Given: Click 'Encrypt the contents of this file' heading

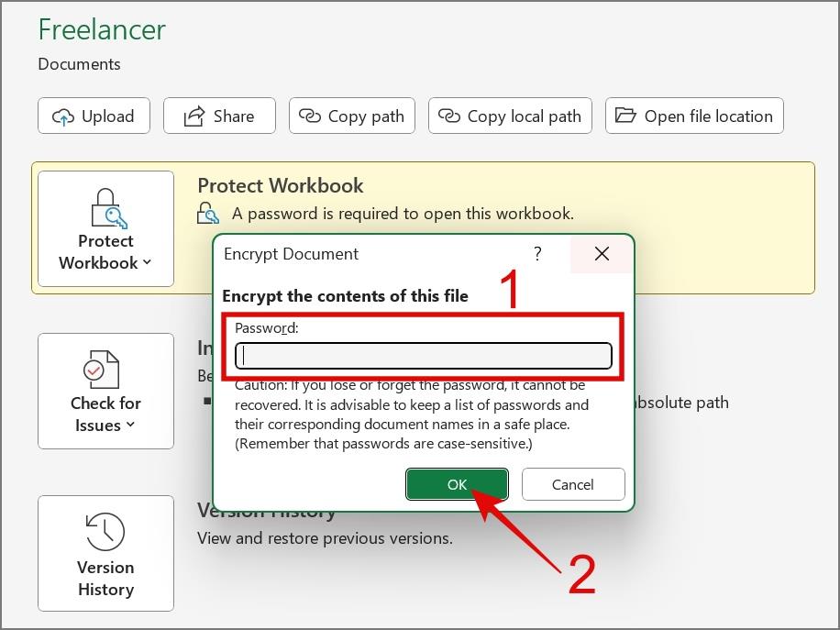Looking at the screenshot, I should tap(345, 295).
